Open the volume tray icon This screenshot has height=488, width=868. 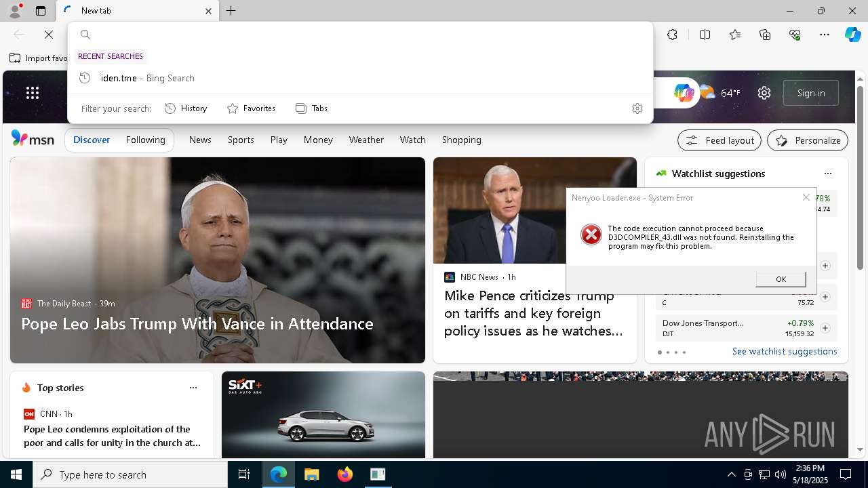coord(780,474)
